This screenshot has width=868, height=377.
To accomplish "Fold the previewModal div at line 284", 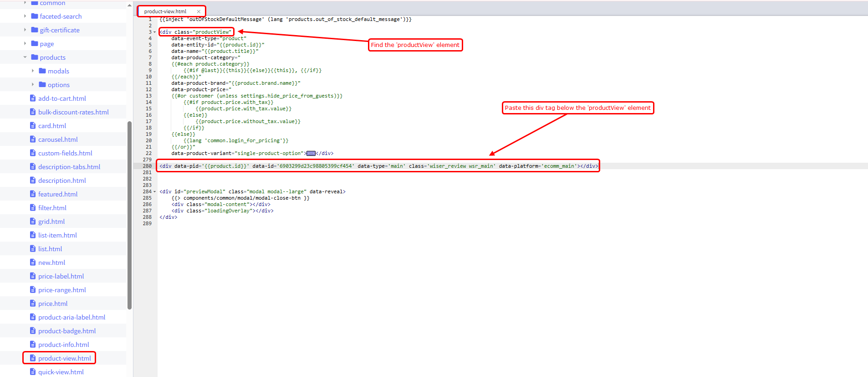I will point(154,192).
